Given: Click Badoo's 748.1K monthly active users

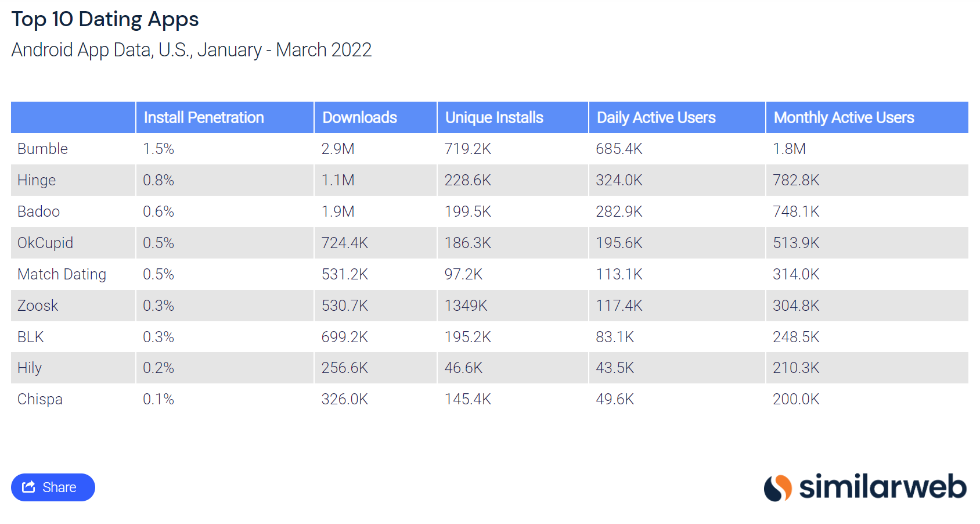Looking at the screenshot, I should pos(796,211).
